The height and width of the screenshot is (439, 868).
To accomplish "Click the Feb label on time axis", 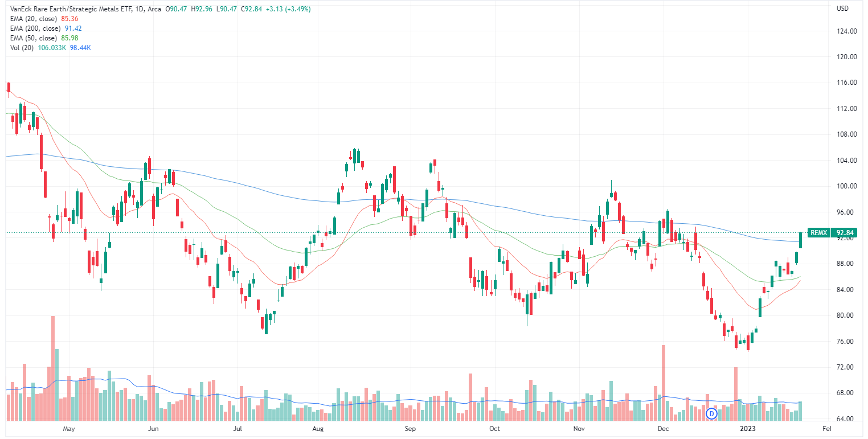I will click(x=827, y=428).
